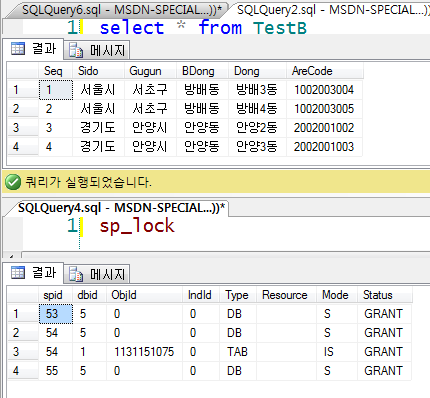The height and width of the screenshot is (398, 430).
Task: Switch to the SQLQuery6.sql tab
Action: [122, 10]
